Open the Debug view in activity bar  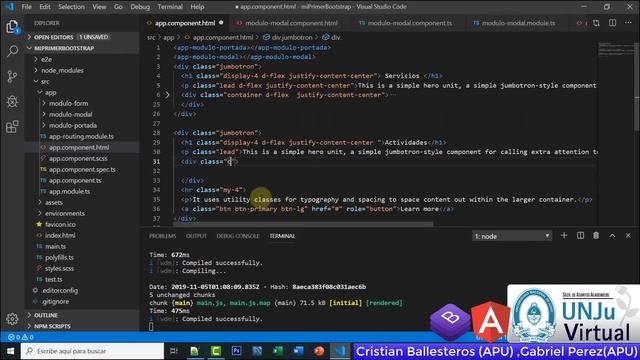pyautogui.click(x=12, y=101)
